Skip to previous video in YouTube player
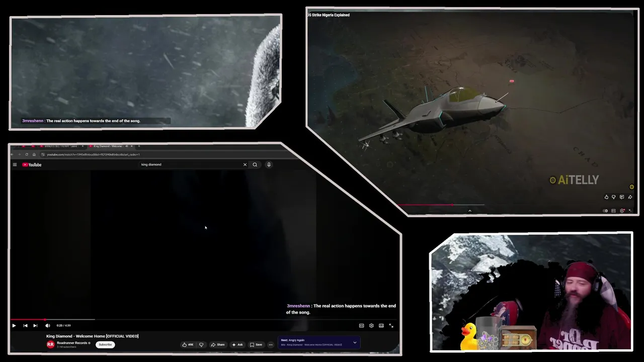This screenshot has width=644, height=362. (x=25, y=325)
